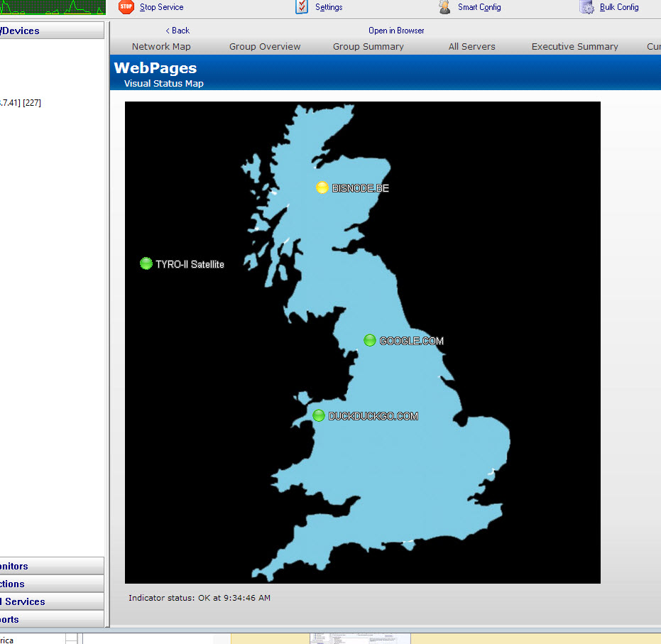Viewport: 661px width, 644px height.
Task: Click the Open in Browser link
Action: 396,31
